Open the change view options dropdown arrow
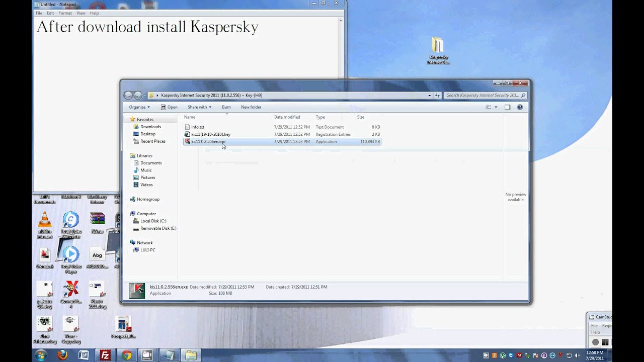This screenshot has height=362, width=644. (496, 107)
